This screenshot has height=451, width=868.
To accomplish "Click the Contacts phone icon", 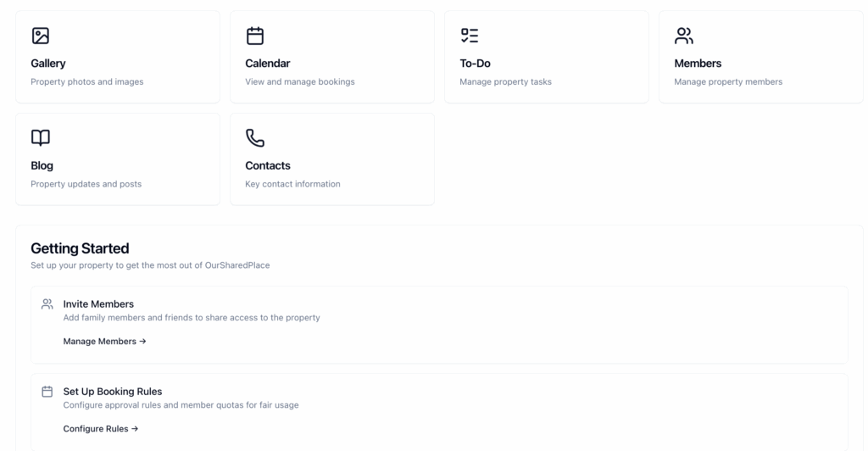I will (255, 138).
